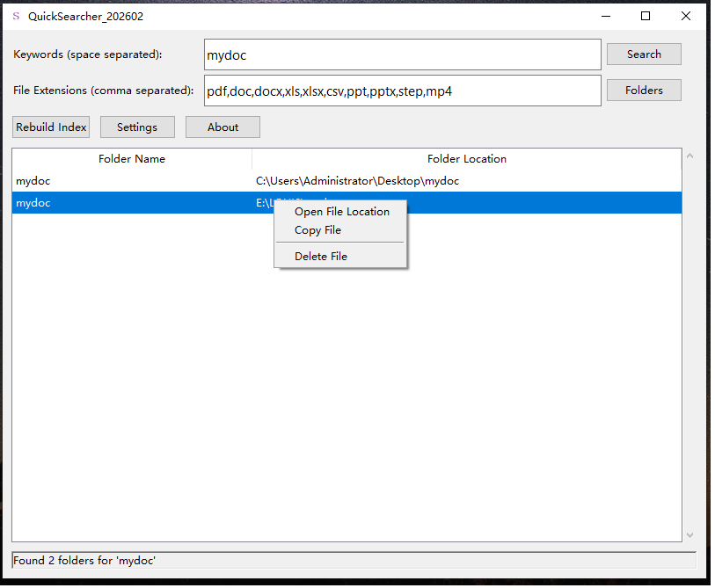Screen dimensions: 715x588
Task: Click the scrollbar up arrow
Action: click(x=689, y=156)
